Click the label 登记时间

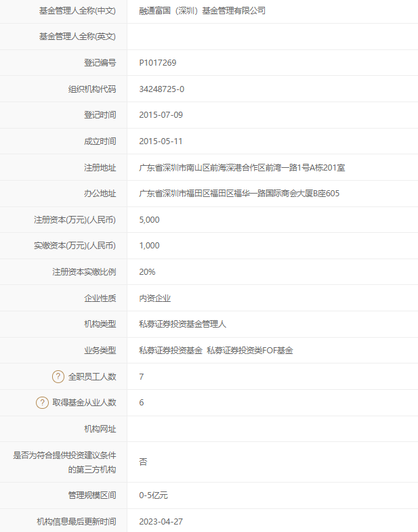point(100,115)
